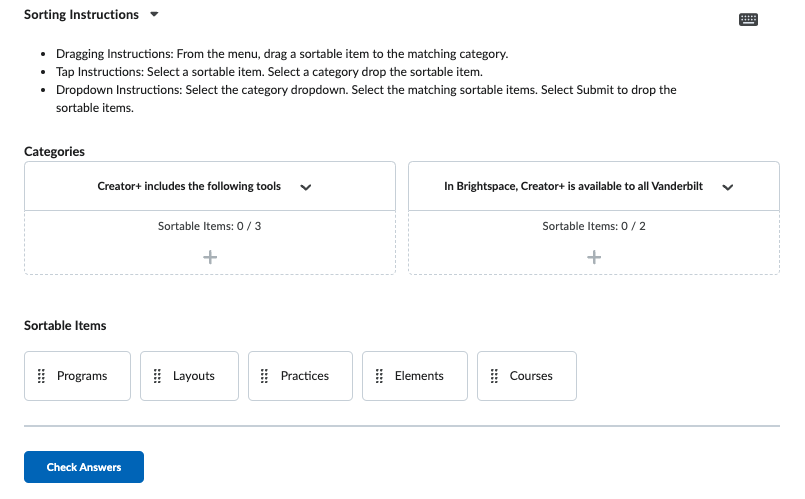Click plus icon in Vanderbilt category
805x499 pixels.
tap(594, 257)
